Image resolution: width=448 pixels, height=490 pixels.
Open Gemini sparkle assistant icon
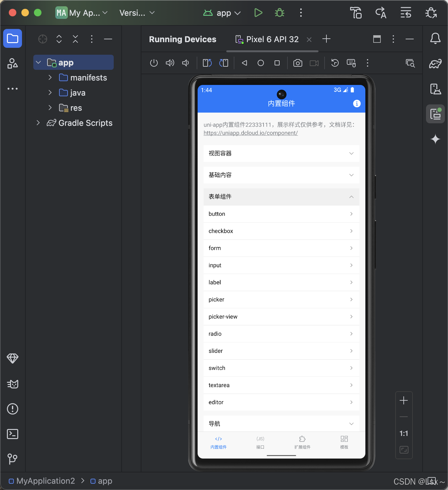tap(435, 139)
